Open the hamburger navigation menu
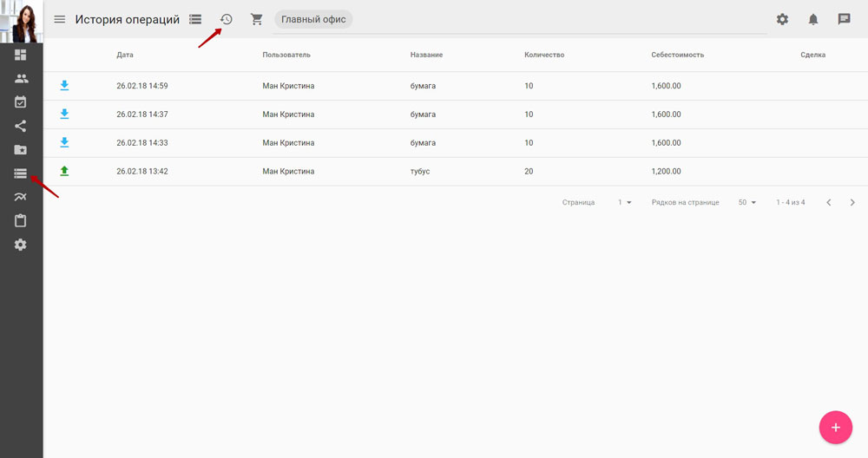 pyautogui.click(x=59, y=19)
